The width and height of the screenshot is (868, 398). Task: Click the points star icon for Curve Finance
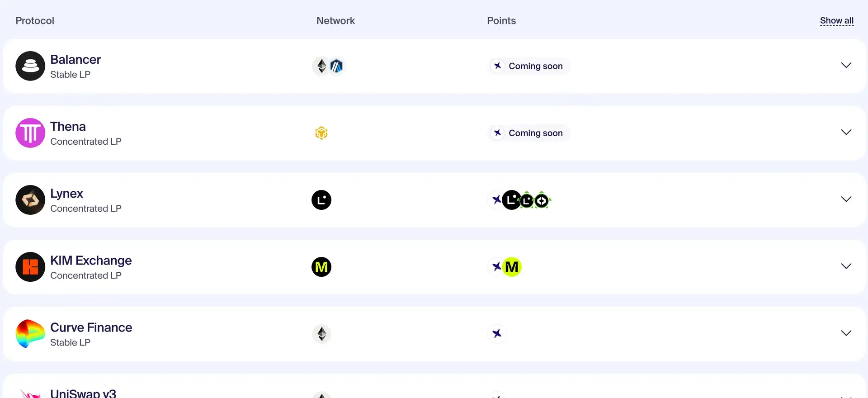point(497,334)
